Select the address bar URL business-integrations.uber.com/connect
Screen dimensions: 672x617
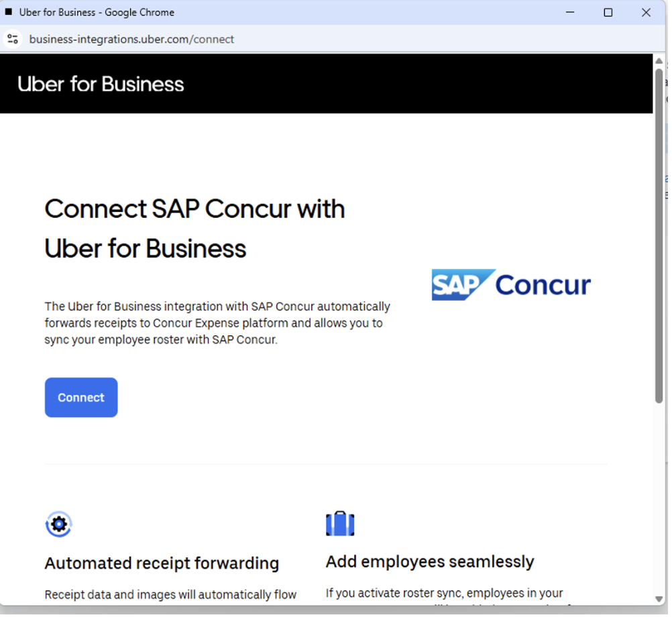[131, 40]
